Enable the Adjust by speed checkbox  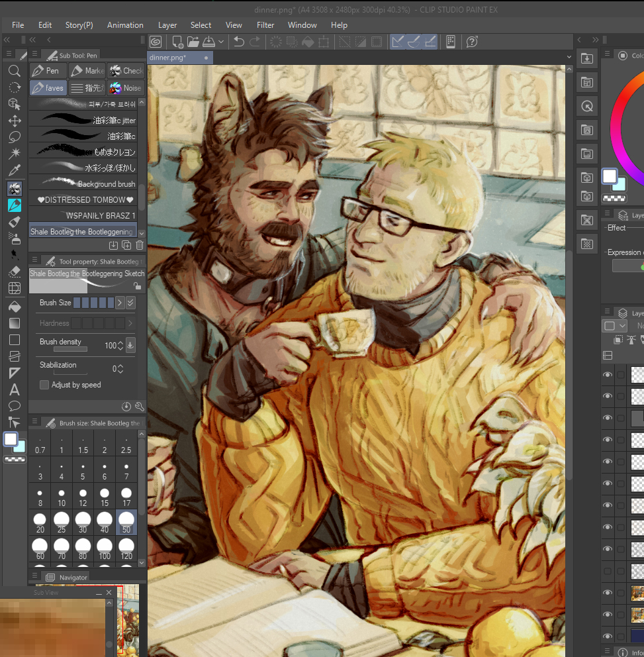click(x=44, y=385)
